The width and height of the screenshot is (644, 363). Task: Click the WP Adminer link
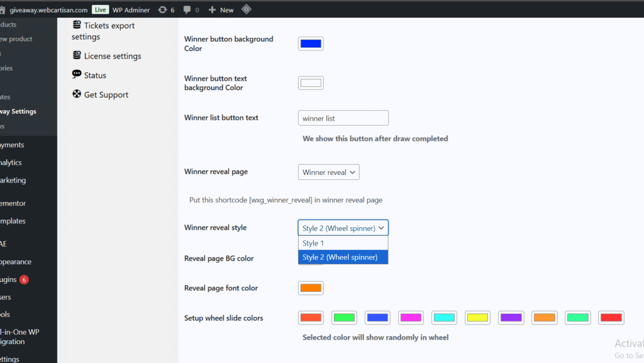(x=131, y=9)
